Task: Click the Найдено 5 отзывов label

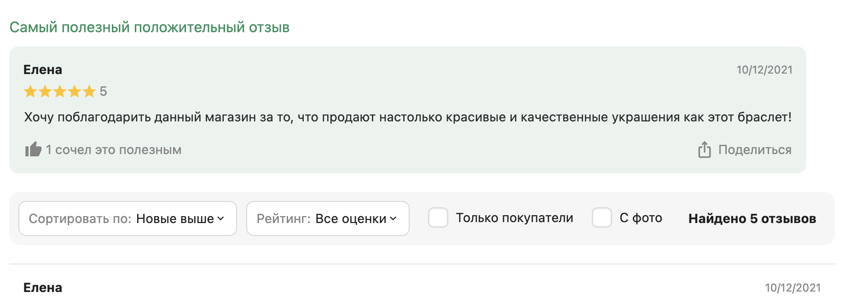Action: (752, 219)
